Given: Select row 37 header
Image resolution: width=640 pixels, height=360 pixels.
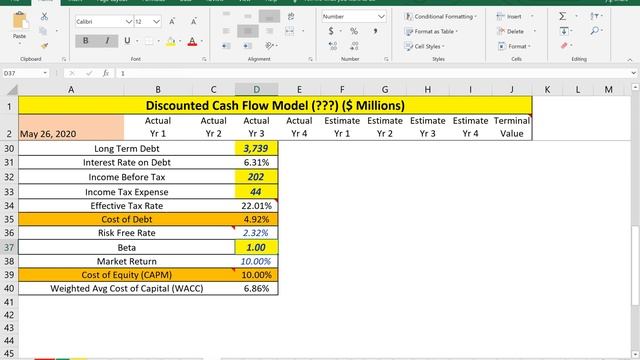Looking at the screenshot, I should pos(9,247).
